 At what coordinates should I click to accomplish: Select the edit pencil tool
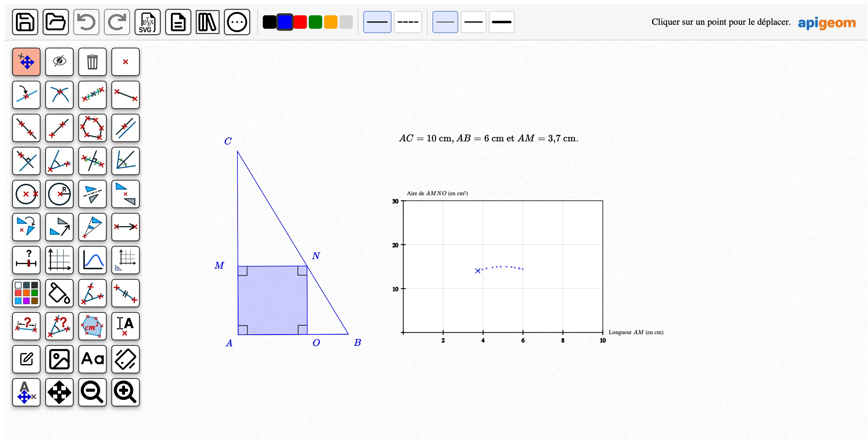point(26,359)
